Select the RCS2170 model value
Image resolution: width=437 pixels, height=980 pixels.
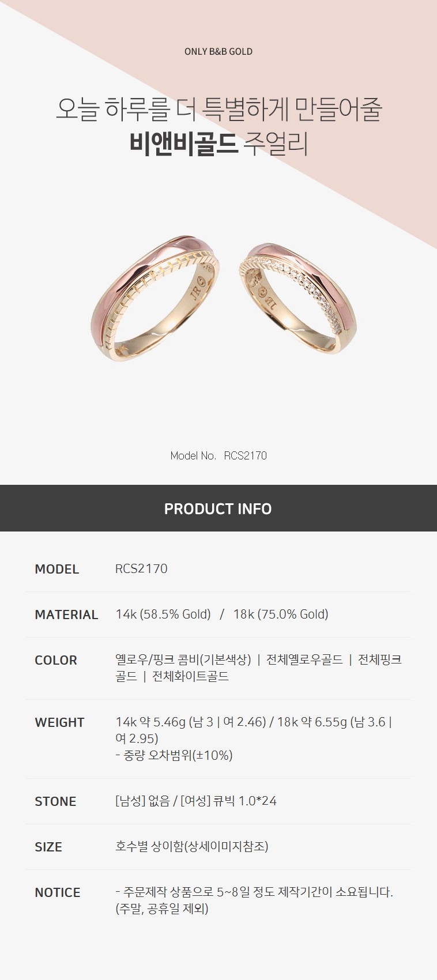point(141,568)
